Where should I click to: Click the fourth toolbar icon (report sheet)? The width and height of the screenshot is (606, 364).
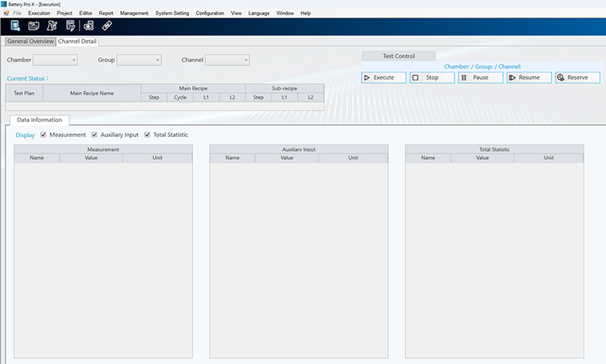point(70,26)
